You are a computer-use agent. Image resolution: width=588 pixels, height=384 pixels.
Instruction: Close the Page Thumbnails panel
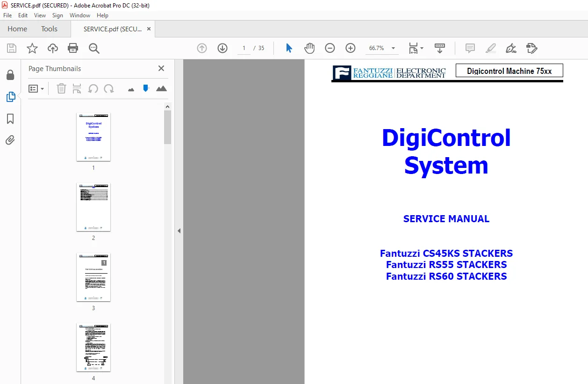click(161, 68)
